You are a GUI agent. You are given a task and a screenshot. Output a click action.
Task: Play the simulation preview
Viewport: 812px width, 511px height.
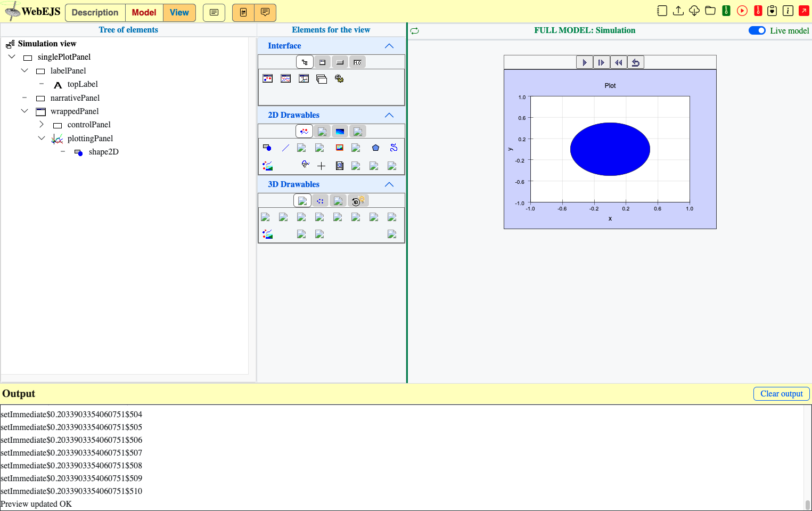click(x=585, y=62)
